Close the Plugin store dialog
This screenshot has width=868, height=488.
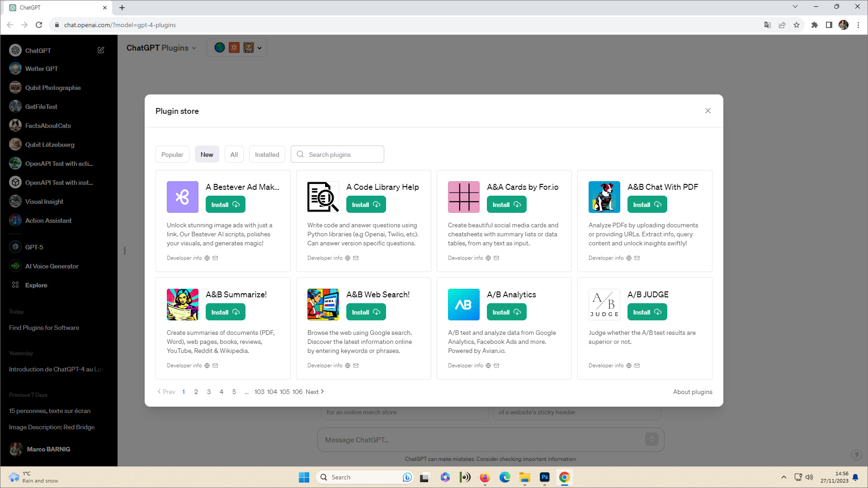[x=708, y=111]
